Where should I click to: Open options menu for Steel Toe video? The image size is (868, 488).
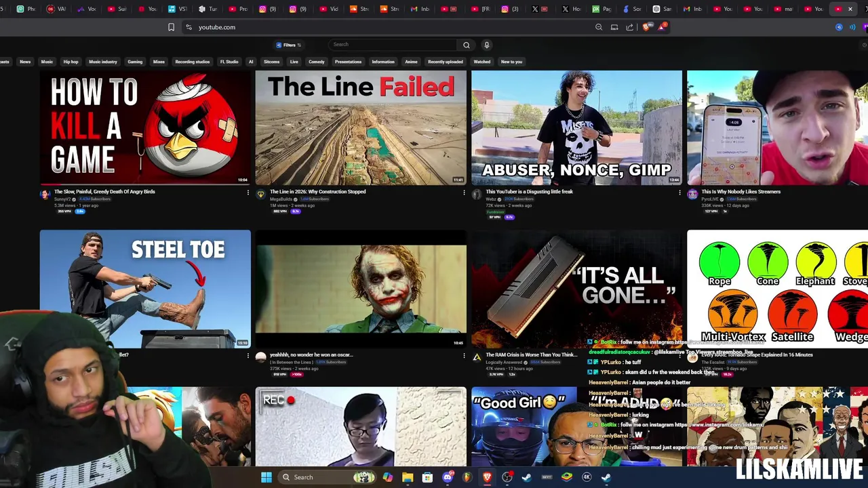click(x=248, y=356)
